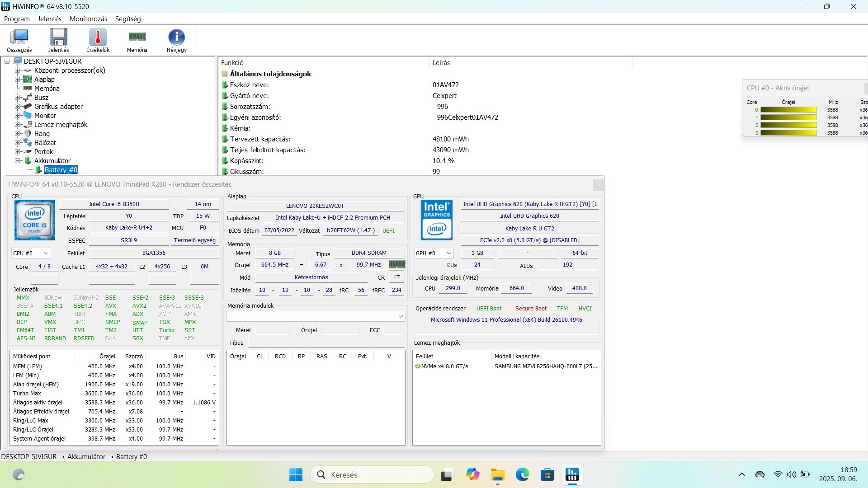The width and height of the screenshot is (868, 488).
Task: Click the Keresés taskbar search field
Action: coord(372,475)
